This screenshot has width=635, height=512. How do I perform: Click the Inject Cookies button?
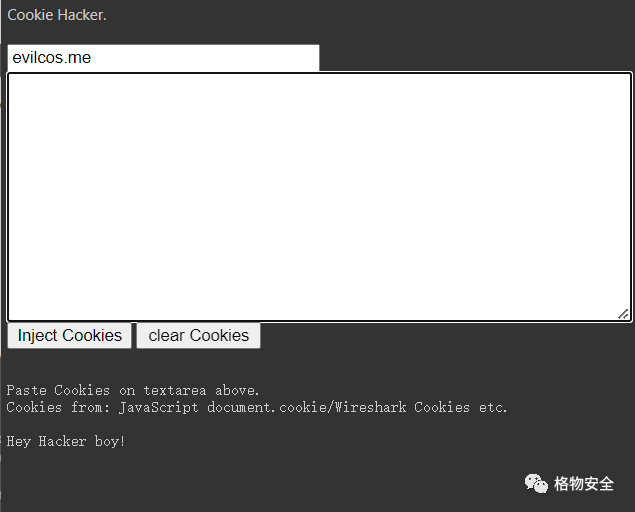click(69, 335)
